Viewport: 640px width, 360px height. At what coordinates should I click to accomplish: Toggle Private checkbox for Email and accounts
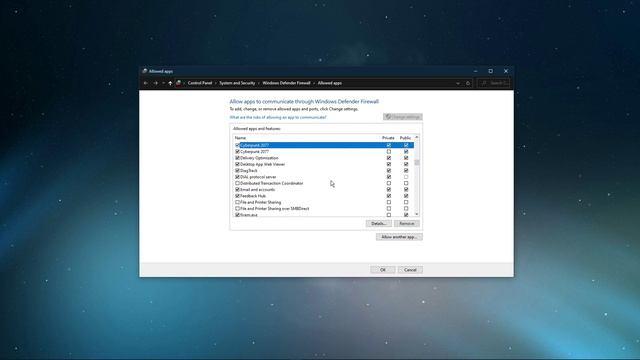389,189
